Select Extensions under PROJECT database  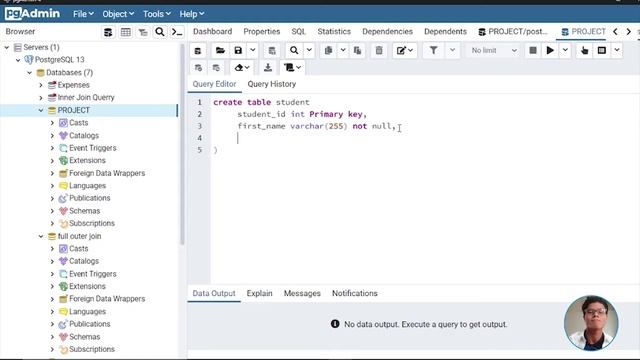click(87, 160)
